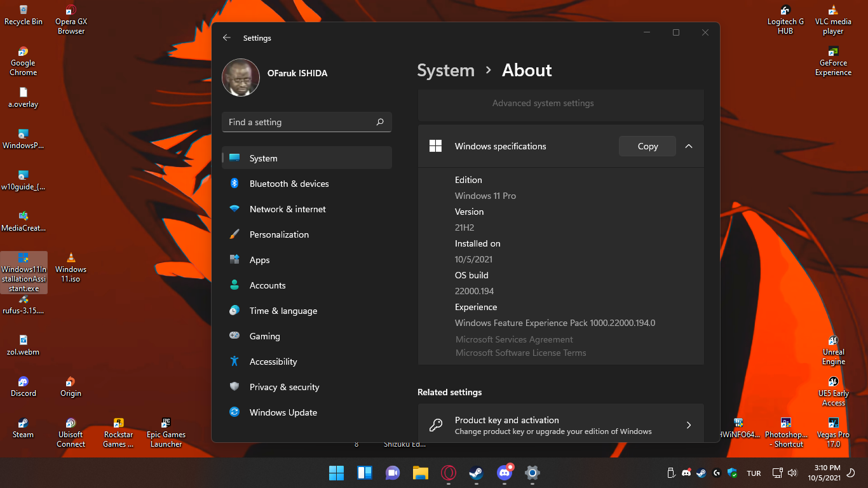Click the Accessibility figure icon
Screen dimensions: 868x488
coord(234,362)
